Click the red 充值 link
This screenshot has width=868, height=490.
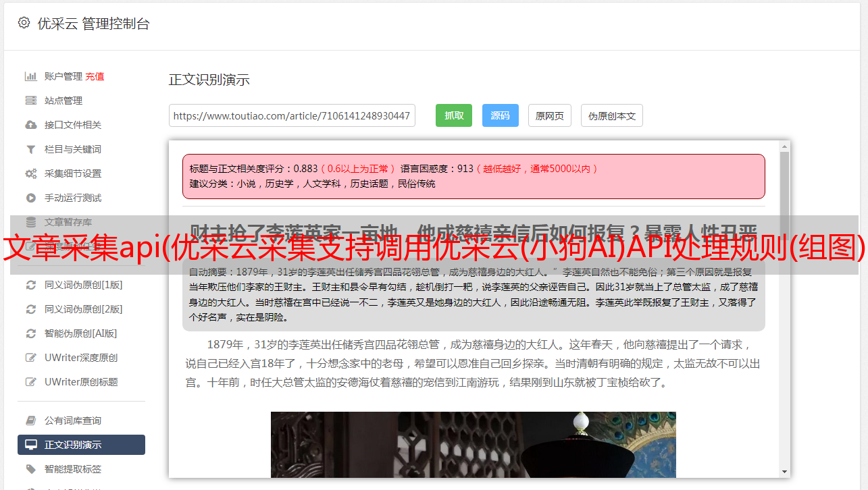pos(95,76)
